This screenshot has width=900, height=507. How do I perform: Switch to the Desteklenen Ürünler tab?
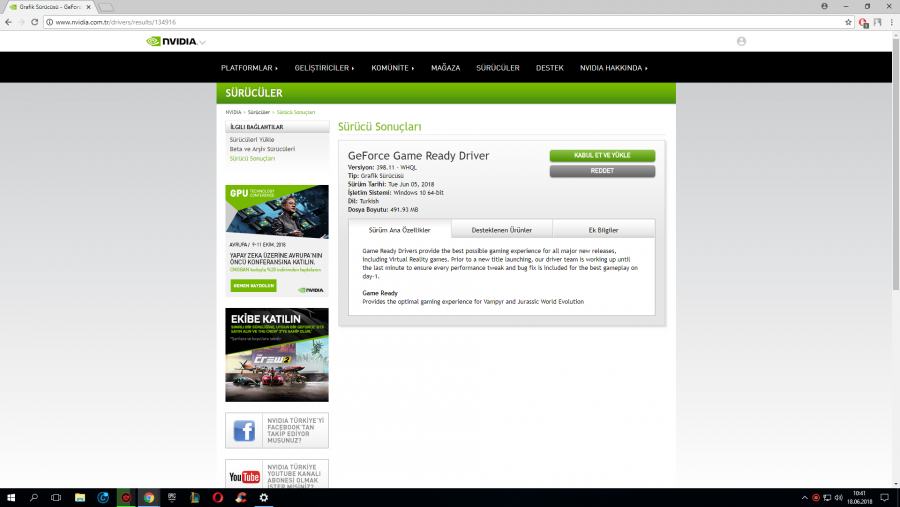coord(502,230)
